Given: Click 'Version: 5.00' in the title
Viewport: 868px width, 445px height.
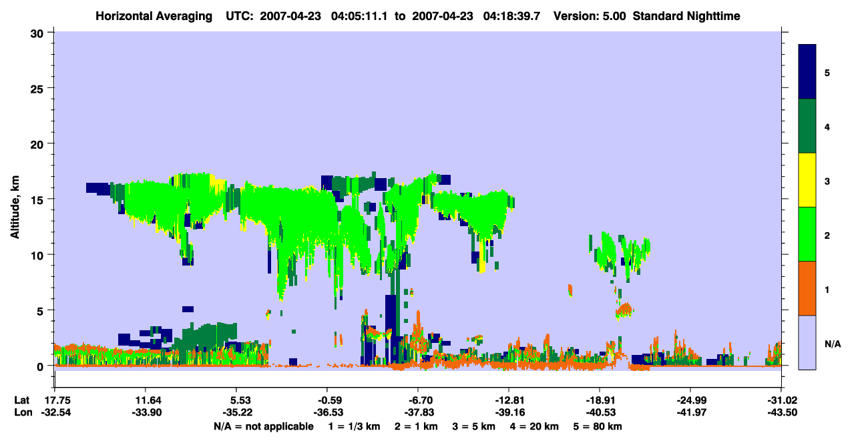Looking at the screenshot, I should (x=590, y=15).
